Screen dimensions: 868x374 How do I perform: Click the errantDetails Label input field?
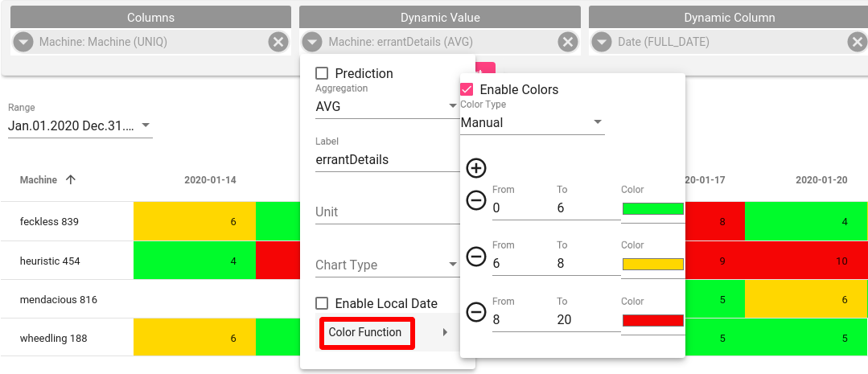click(x=387, y=160)
